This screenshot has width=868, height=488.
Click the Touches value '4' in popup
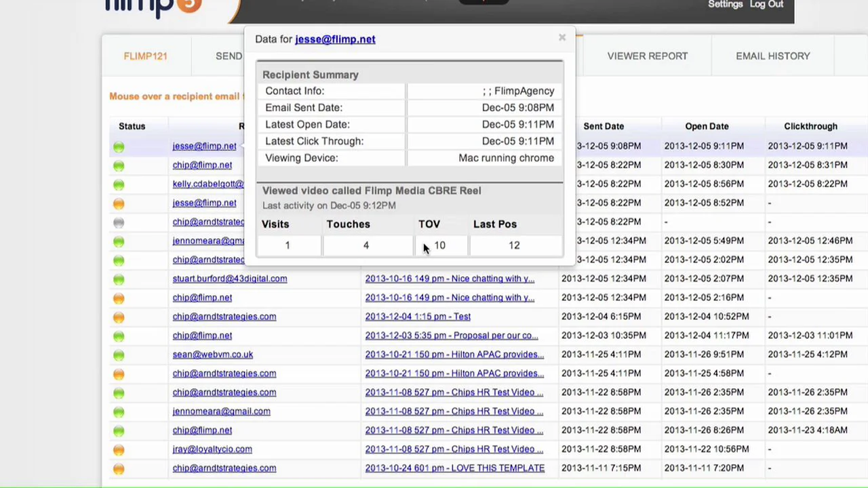pyautogui.click(x=366, y=245)
